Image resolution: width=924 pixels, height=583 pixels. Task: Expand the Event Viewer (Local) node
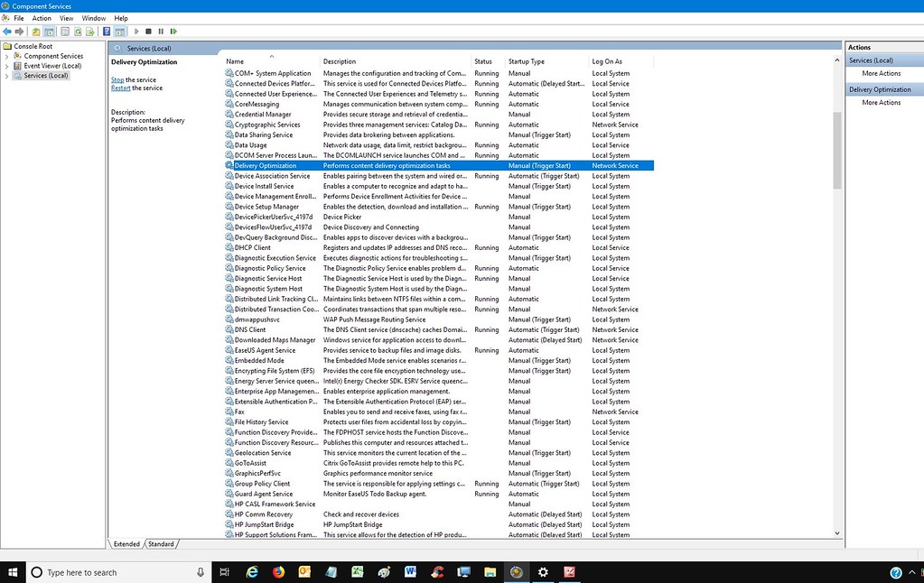pos(7,66)
